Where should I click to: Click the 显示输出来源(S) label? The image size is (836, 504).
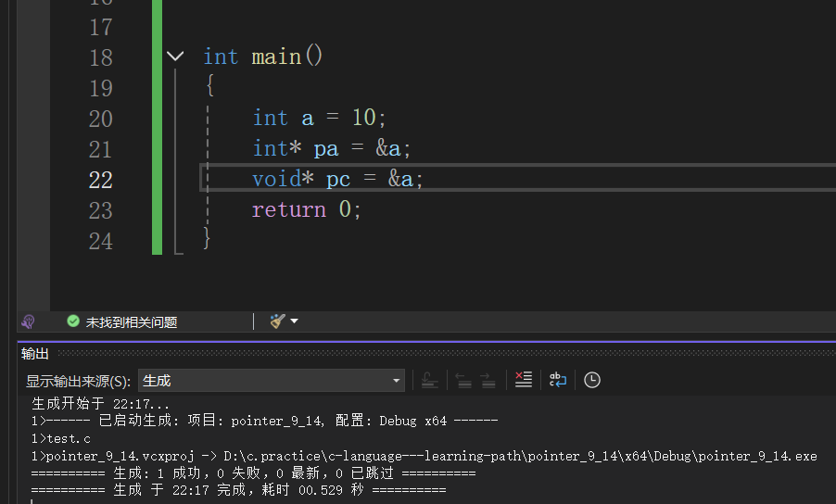(79, 382)
